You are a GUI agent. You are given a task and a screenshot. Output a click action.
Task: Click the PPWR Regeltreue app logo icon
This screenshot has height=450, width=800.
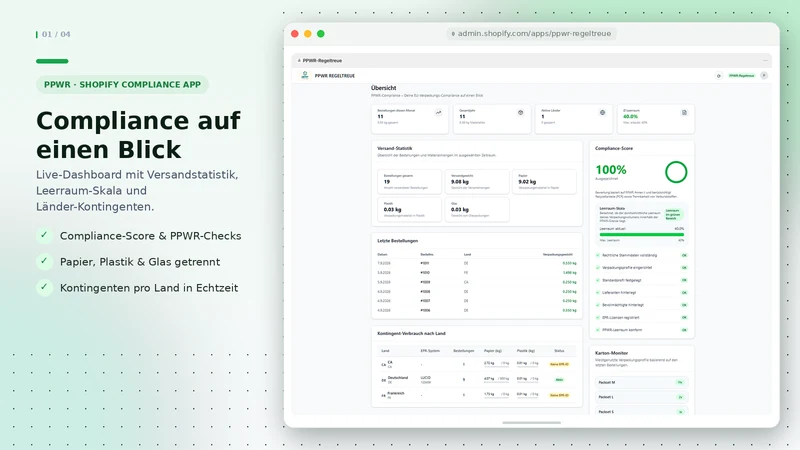(305, 75)
